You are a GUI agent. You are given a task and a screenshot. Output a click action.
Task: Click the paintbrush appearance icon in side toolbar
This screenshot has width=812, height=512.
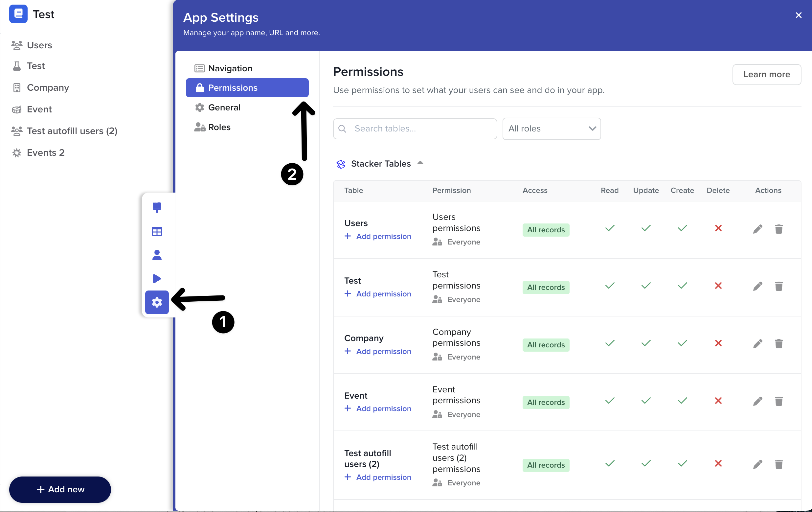coord(157,207)
